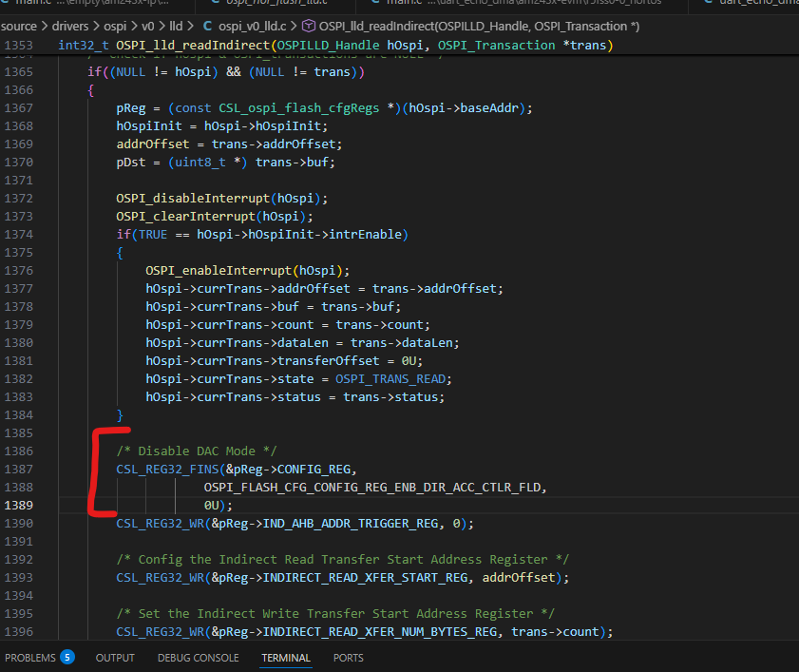The width and height of the screenshot is (799, 672).
Task: Click 'OSPI_enableInterrupt' function call
Action: tap(219, 270)
